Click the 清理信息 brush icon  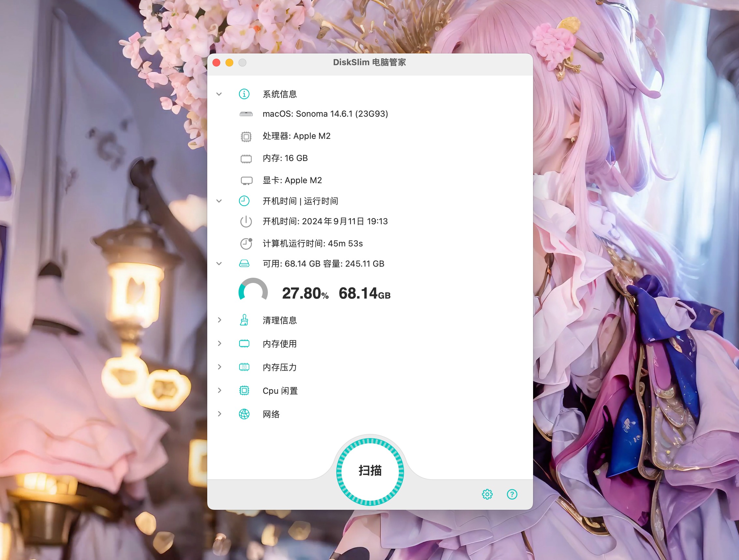(x=244, y=320)
